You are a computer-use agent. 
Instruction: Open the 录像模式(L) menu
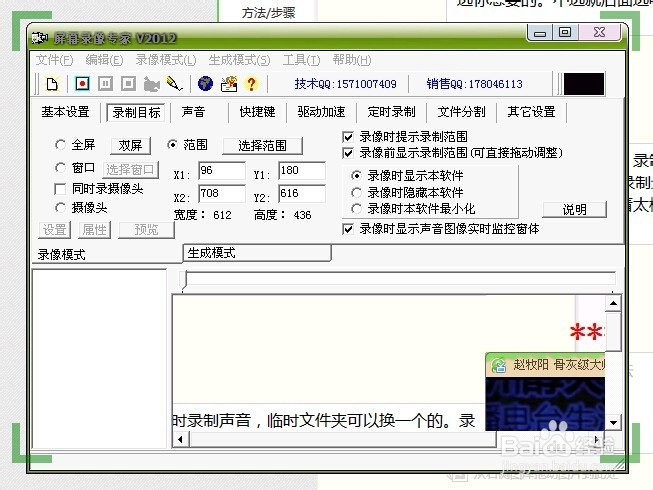(166, 60)
